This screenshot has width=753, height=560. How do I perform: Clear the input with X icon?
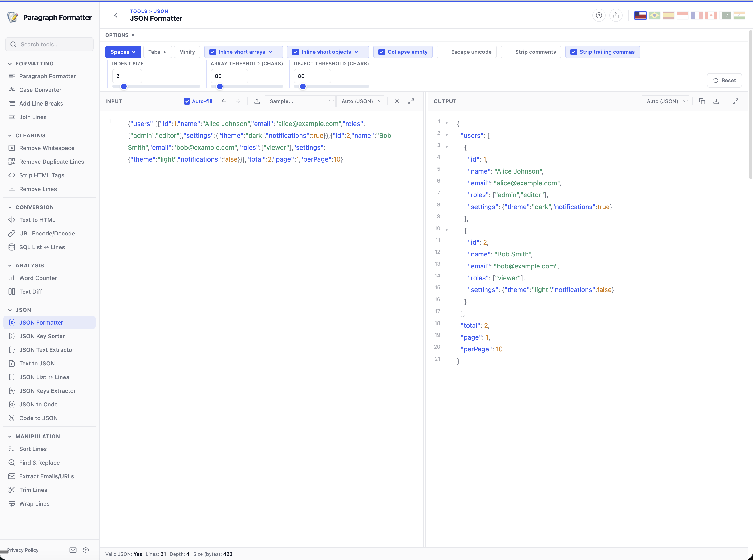point(397,101)
